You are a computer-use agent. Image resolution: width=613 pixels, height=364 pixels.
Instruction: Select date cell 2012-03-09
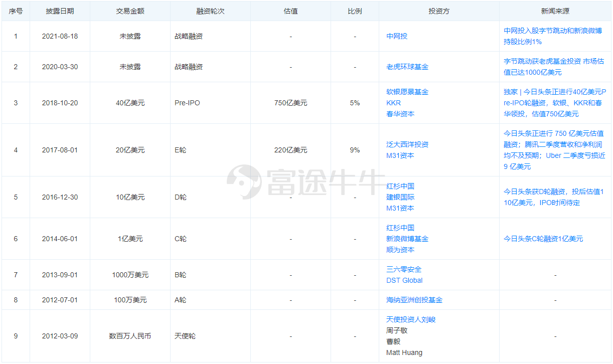click(60, 336)
